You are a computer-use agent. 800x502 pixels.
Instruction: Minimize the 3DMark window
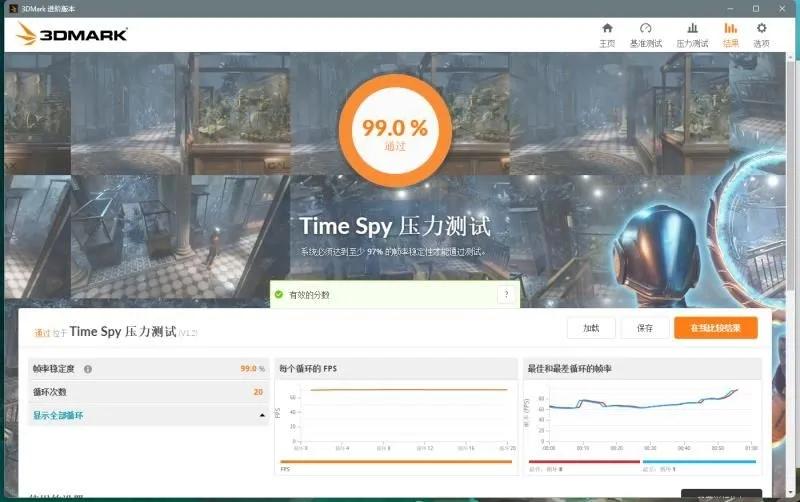pos(731,9)
